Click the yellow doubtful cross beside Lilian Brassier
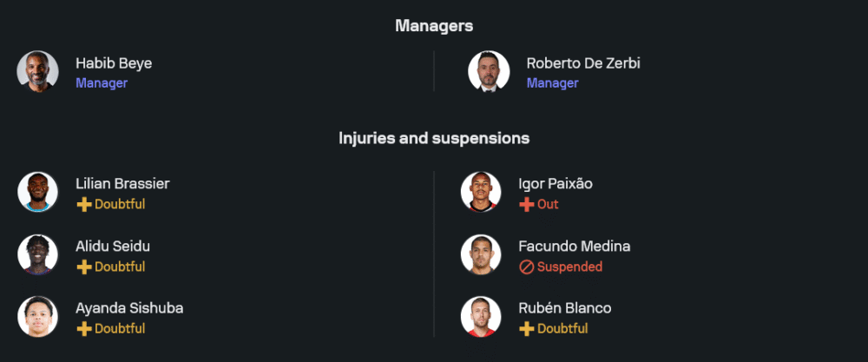The width and height of the screenshot is (868, 362). click(x=84, y=205)
